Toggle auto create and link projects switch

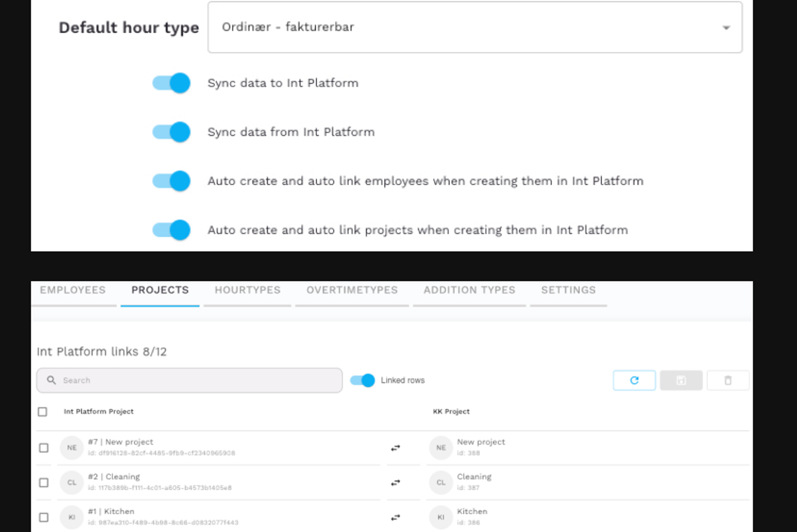click(x=171, y=230)
